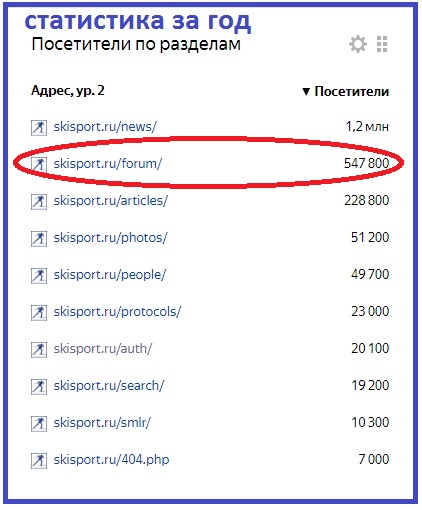This screenshot has height=510, width=422.
Task: Click the Адрес, ур. 2 column header
Action: point(68,91)
